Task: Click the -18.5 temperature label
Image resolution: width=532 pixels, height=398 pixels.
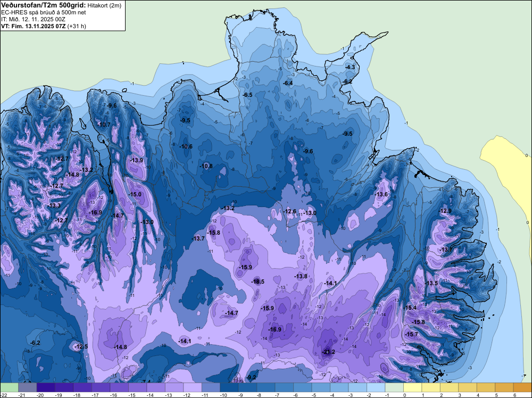Action: point(257,281)
